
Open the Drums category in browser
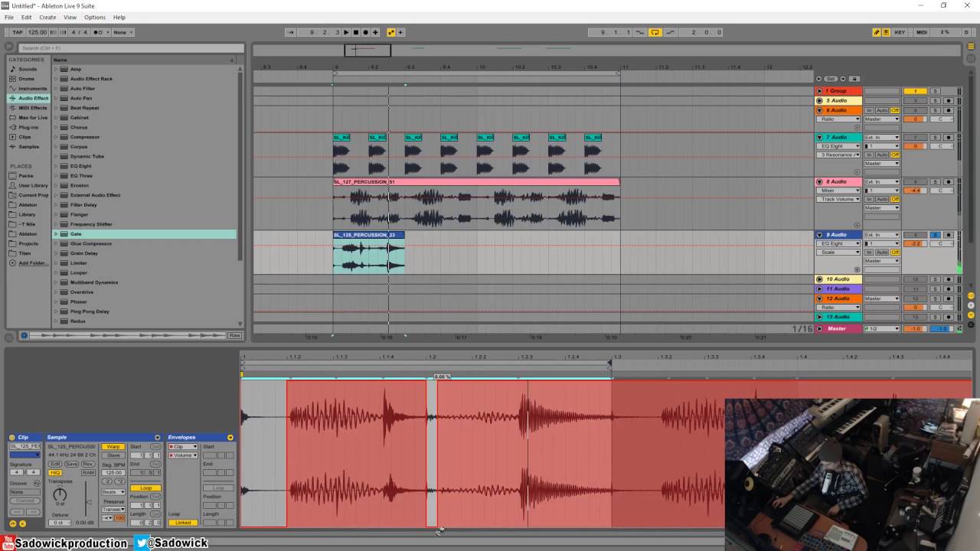[x=27, y=79]
